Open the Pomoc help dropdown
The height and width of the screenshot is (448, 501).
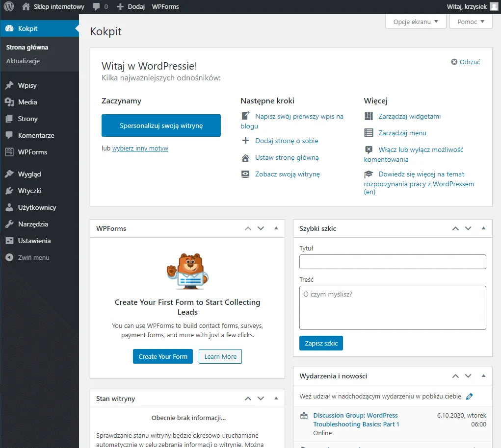[471, 22]
